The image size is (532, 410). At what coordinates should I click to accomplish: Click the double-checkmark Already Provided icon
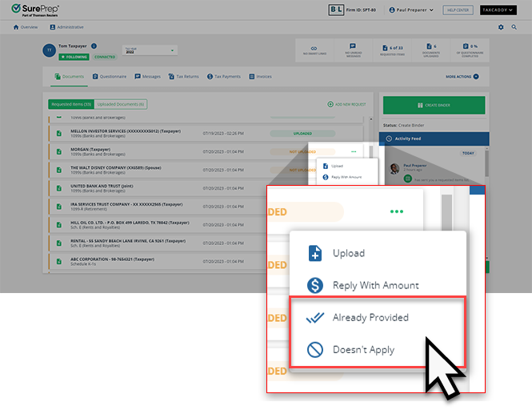point(315,318)
